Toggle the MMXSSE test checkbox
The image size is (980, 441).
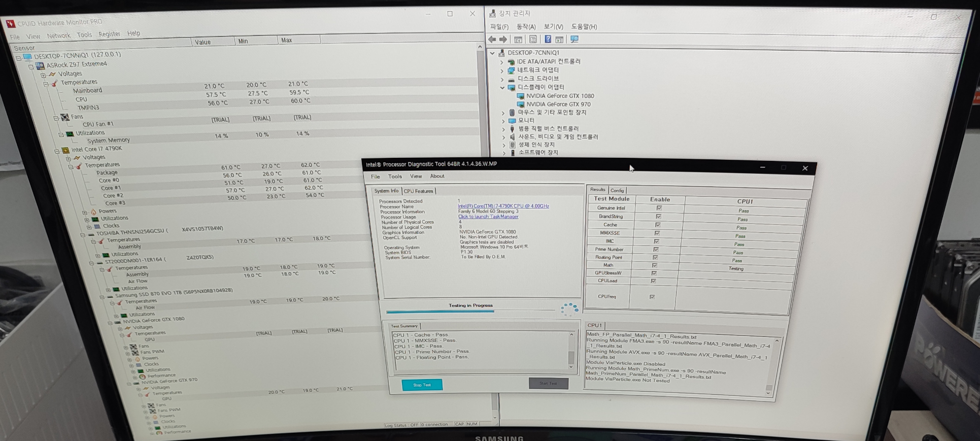[657, 233]
